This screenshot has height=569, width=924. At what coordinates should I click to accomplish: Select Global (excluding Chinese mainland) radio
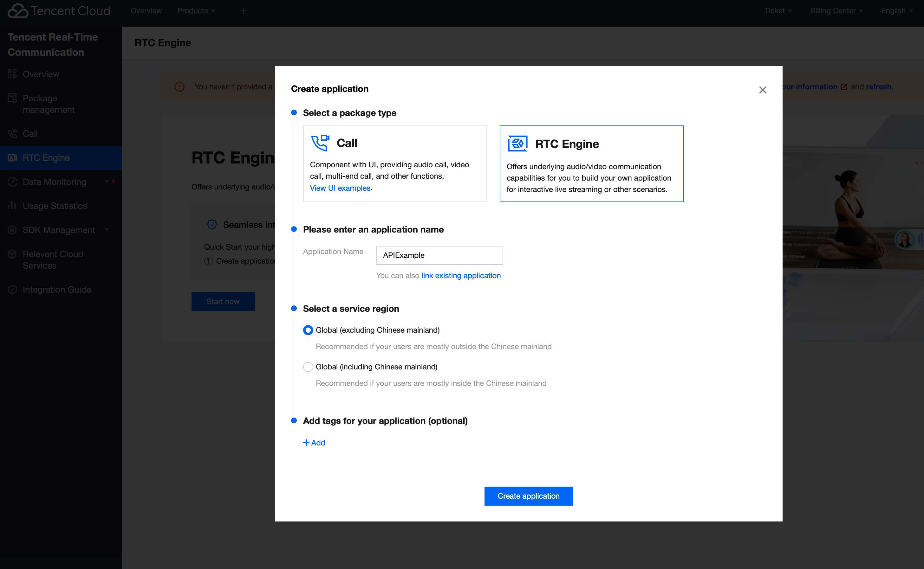click(x=308, y=330)
